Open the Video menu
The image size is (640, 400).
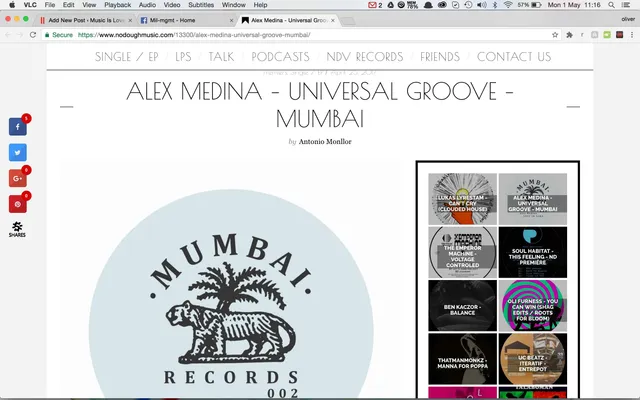coord(172,5)
